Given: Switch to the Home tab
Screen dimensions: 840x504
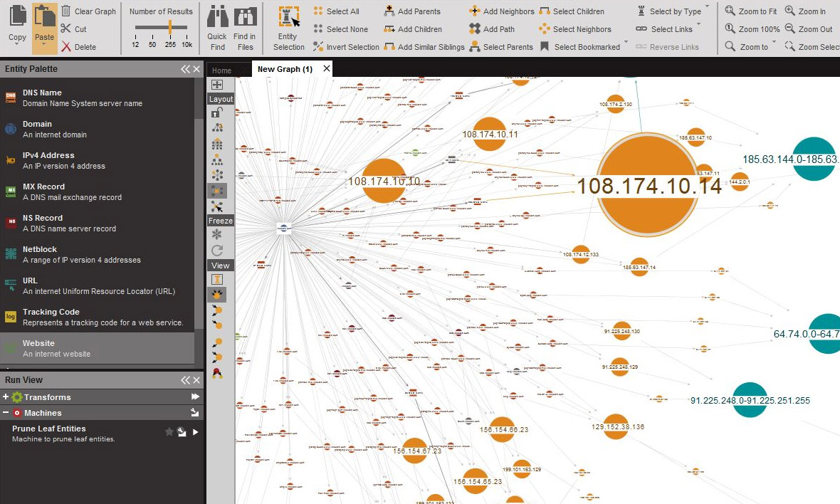Looking at the screenshot, I should [x=222, y=70].
